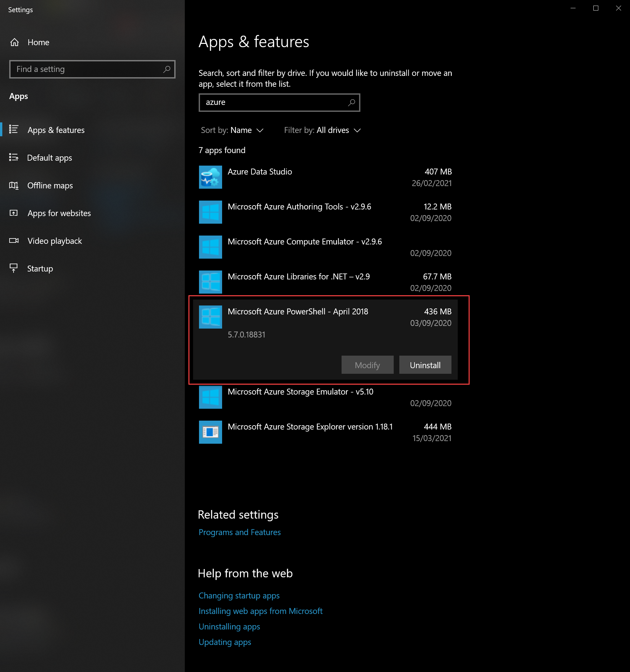
Task: Click the 26/02/2021 install date
Action: tap(432, 183)
